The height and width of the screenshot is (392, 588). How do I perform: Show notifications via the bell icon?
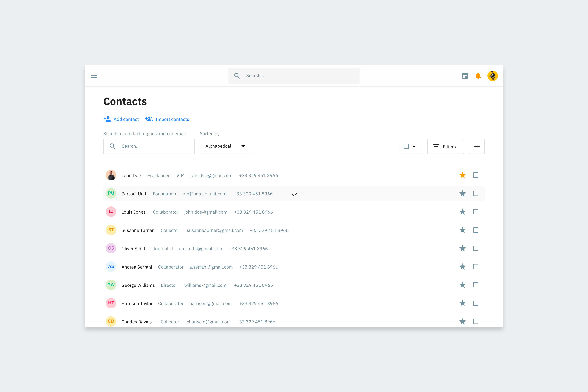point(478,76)
